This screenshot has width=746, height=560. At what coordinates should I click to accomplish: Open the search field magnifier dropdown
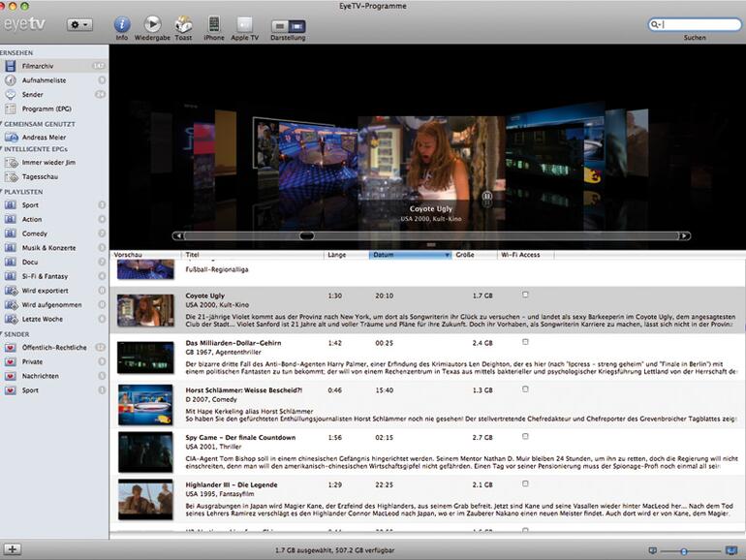point(657,24)
